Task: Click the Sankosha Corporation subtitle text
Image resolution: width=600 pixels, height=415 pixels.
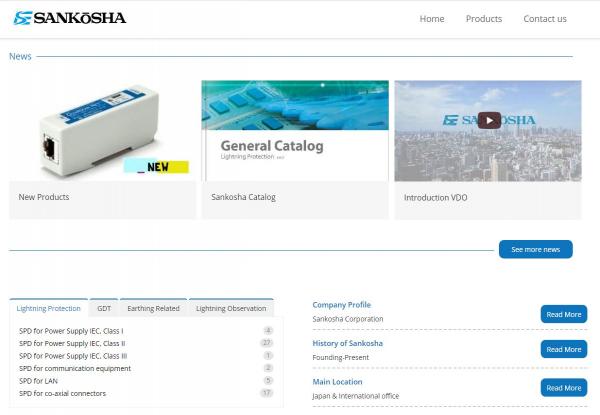Action: tap(347, 319)
